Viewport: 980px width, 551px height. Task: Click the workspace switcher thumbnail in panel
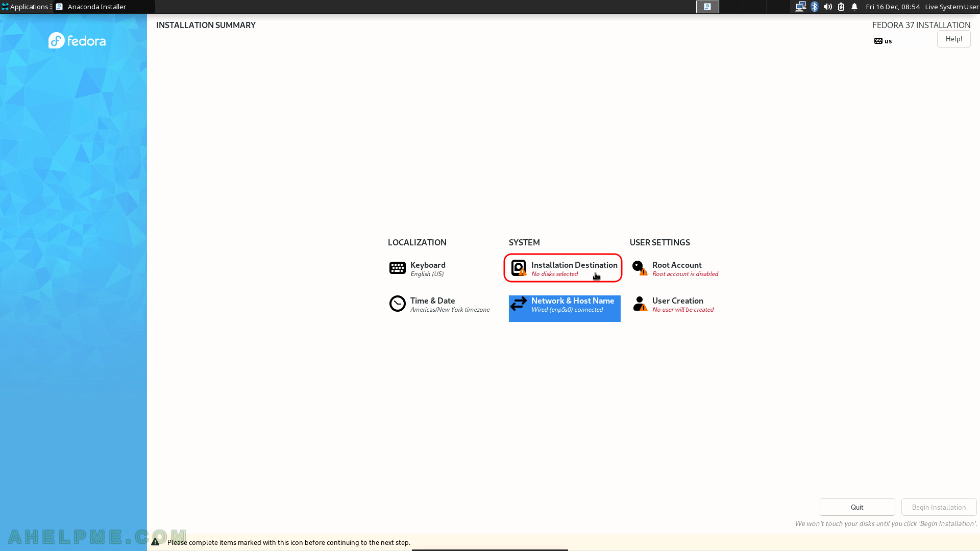click(x=707, y=7)
